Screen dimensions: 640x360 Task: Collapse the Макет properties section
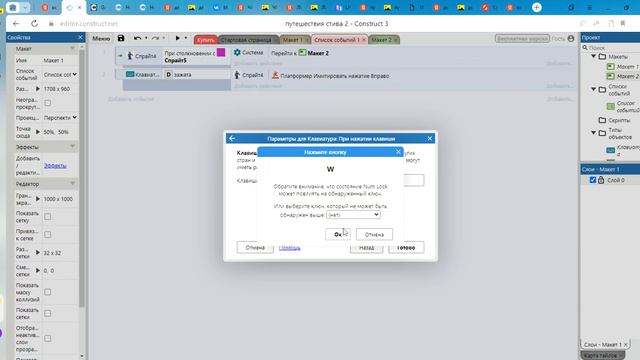(x=72, y=48)
